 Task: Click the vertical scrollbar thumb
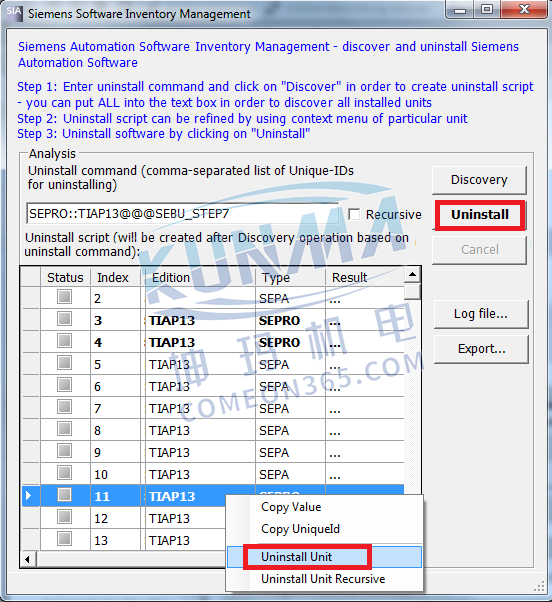[412, 291]
